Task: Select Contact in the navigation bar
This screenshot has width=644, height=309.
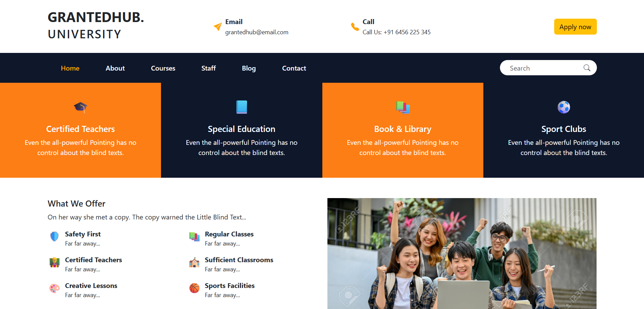Action: [x=294, y=68]
